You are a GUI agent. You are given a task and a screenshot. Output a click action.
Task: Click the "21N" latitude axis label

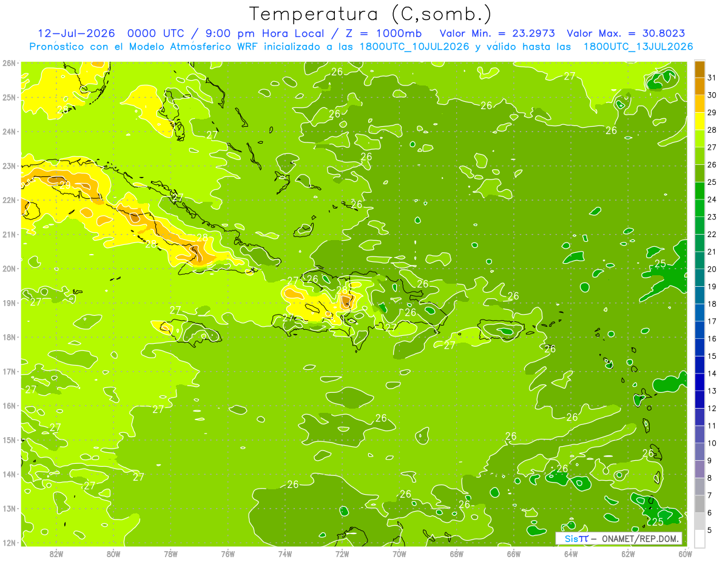click(x=8, y=234)
